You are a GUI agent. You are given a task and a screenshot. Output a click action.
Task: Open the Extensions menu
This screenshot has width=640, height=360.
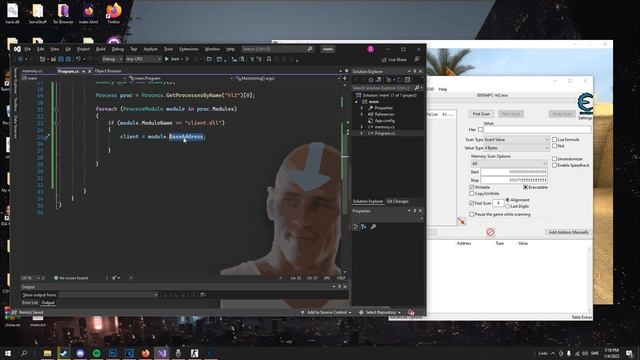point(189,49)
